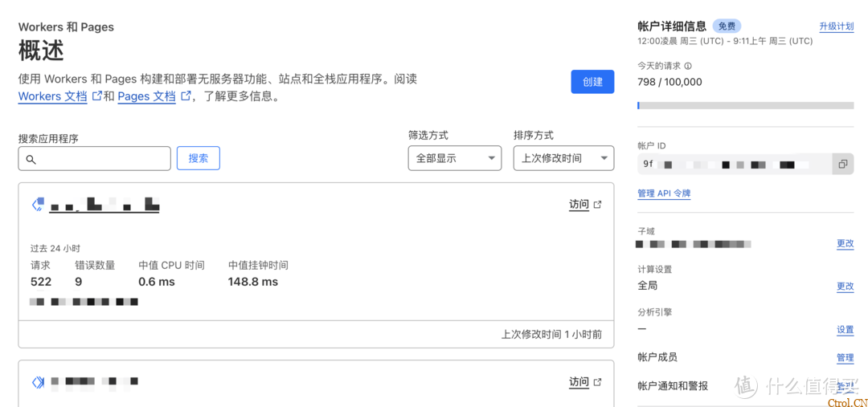Image resolution: width=868 pixels, height=407 pixels.
Task: Click the info icon beside 今天的请求
Action: coord(688,67)
